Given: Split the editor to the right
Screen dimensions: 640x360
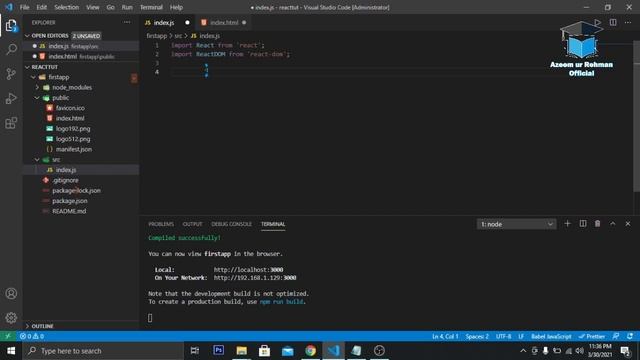Looking at the screenshot, I should pyautogui.click(x=613, y=22).
